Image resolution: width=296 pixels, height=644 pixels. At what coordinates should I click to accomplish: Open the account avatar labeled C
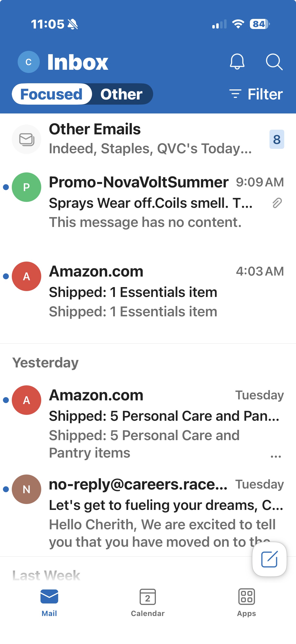(28, 62)
